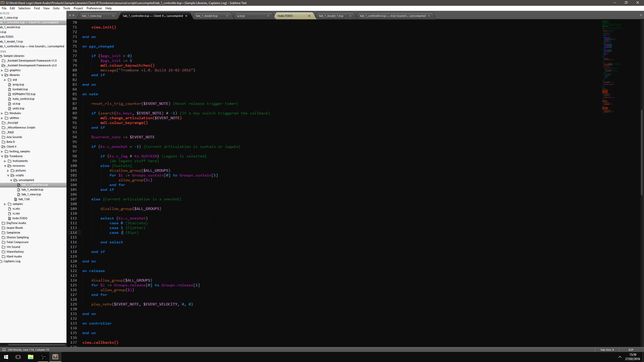Expand the instruments folder
Screen dimensions: 644x362
(5, 161)
